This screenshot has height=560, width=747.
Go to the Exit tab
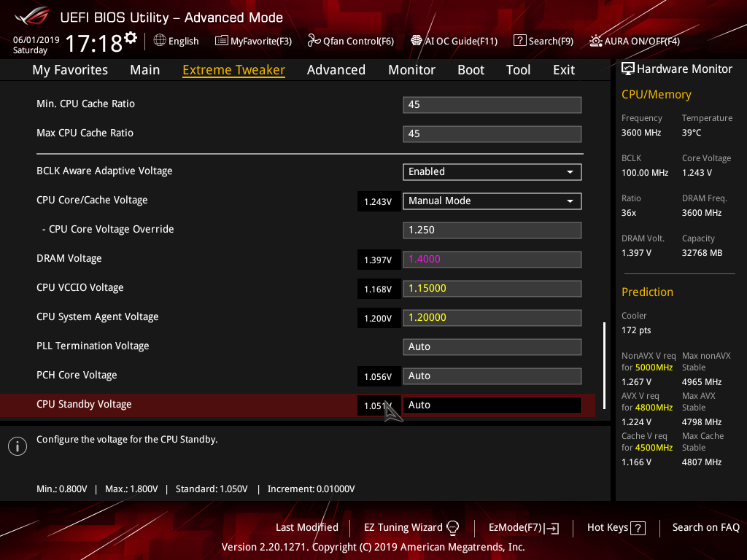564,70
